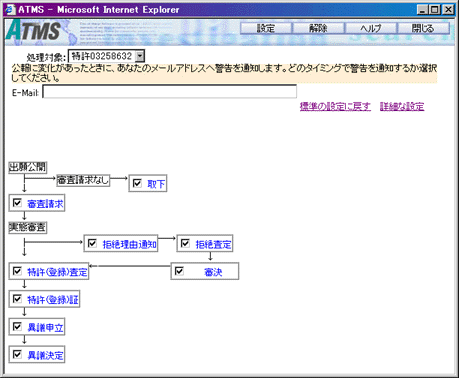Click the 審査請求なし box label
459x378 pixels.
coord(83,180)
